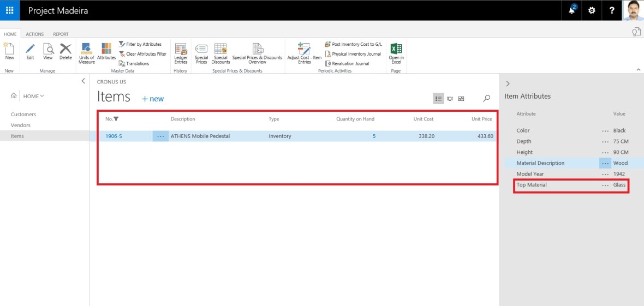Open item number 1906-S
The height and width of the screenshot is (306, 644).
pos(114,136)
